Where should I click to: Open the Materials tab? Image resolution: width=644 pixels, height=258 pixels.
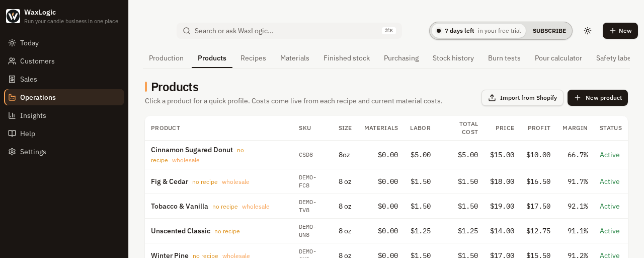295,58
